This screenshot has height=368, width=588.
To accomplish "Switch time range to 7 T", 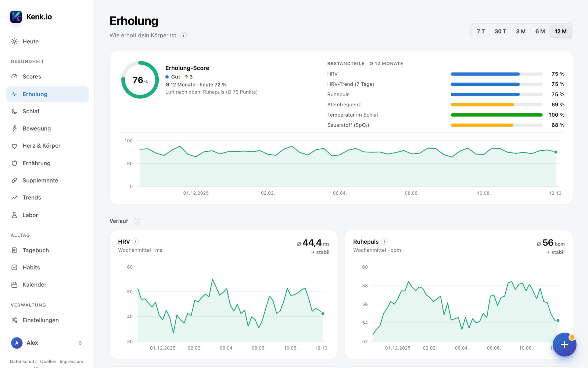I will pyautogui.click(x=481, y=31).
